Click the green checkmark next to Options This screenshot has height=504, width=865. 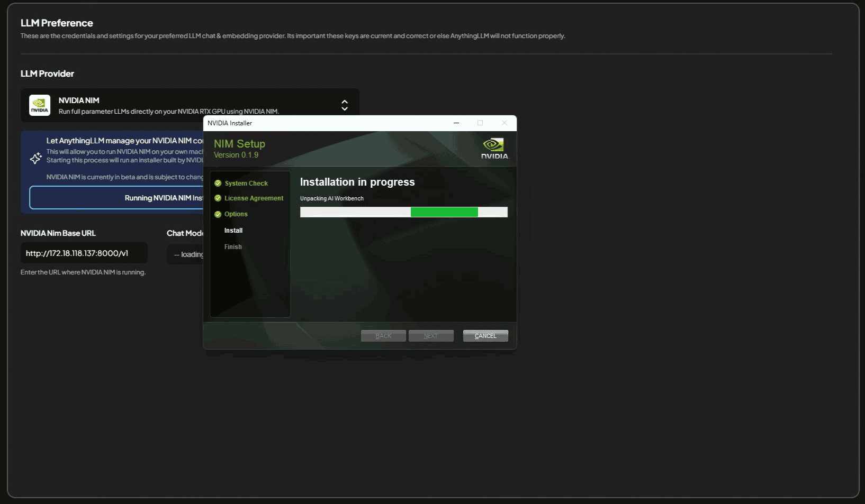click(218, 214)
